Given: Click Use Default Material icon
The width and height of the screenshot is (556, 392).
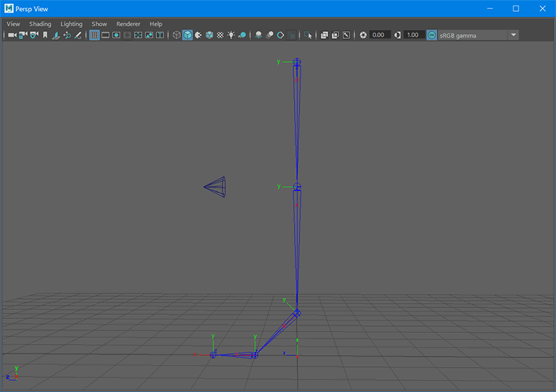Looking at the screenshot, I should point(199,35).
